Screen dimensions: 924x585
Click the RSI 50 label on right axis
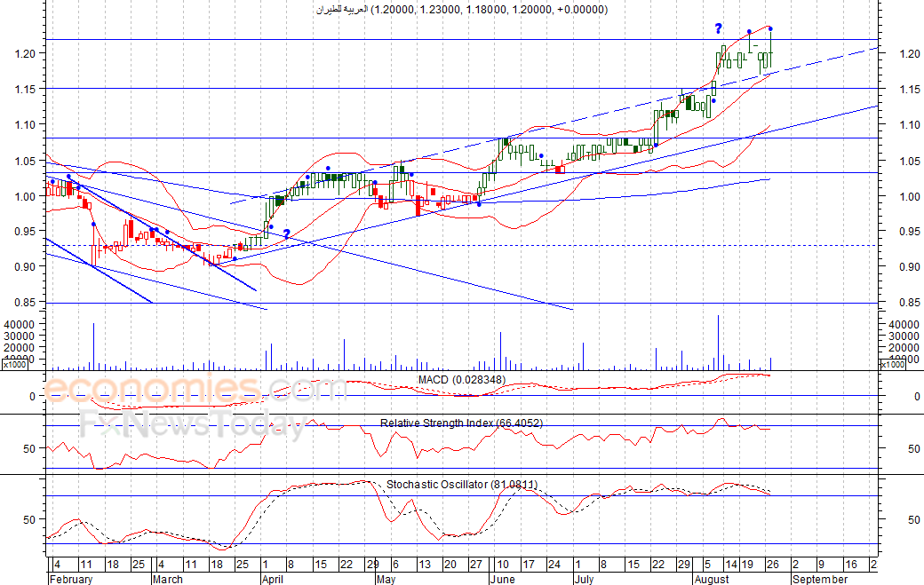coord(913,448)
